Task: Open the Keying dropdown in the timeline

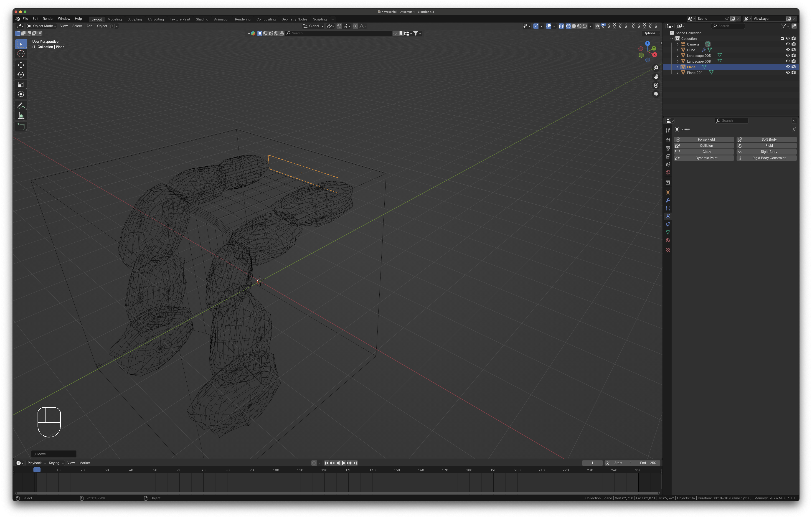Action: (x=56, y=463)
